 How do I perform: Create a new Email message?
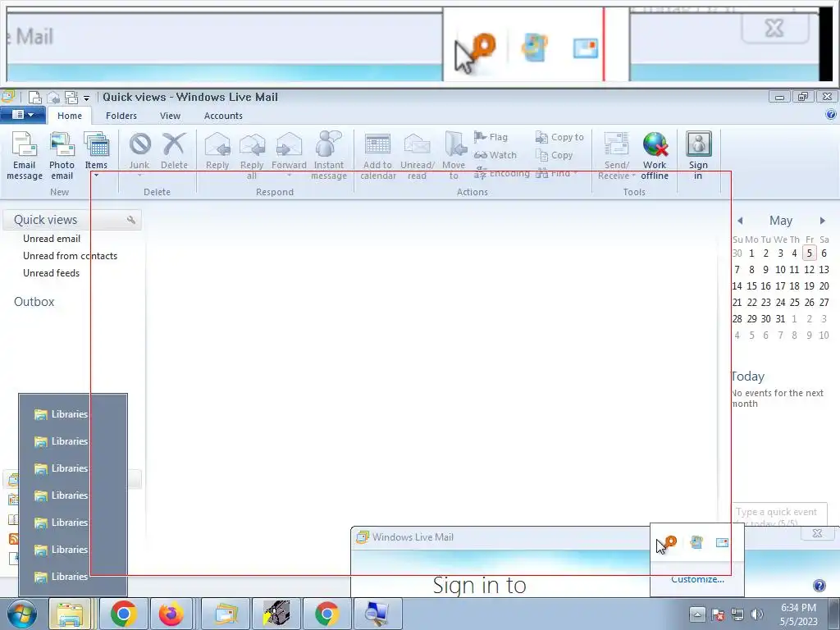coord(24,156)
